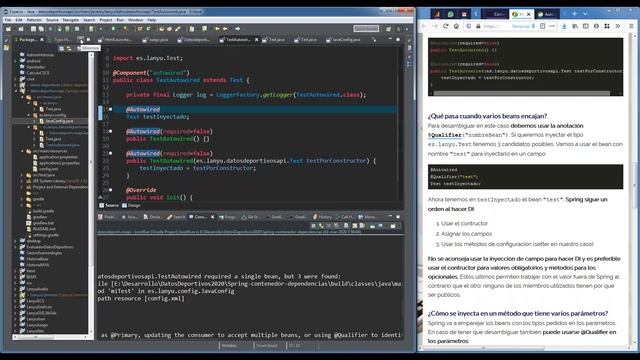Open the Help menu
Viewport: 640px width, 360px height.
point(151,20)
